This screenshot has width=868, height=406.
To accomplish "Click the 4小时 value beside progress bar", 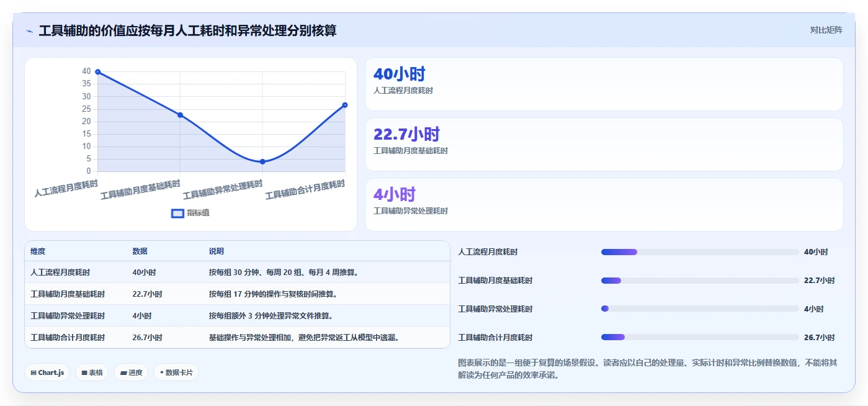I will [x=813, y=309].
